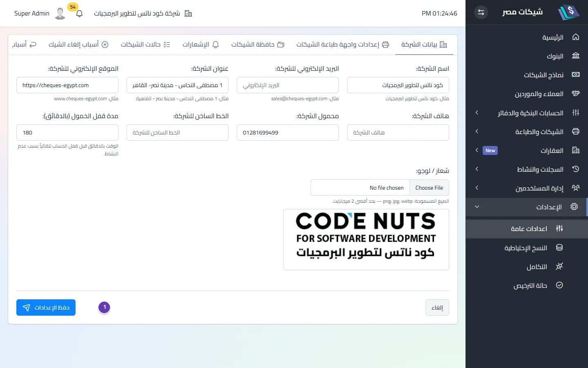The image size is (588, 368).
Task: Click the history clock icon beside السجلات والنشاط
Action: (576, 169)
